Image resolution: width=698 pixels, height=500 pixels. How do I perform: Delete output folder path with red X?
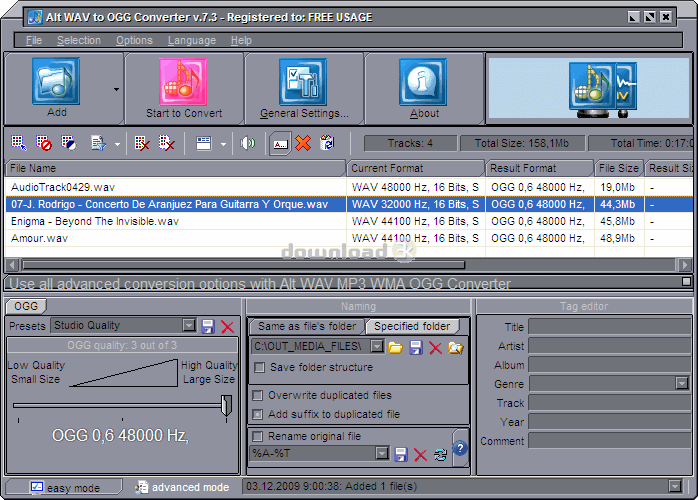click(x=435, y=348)
